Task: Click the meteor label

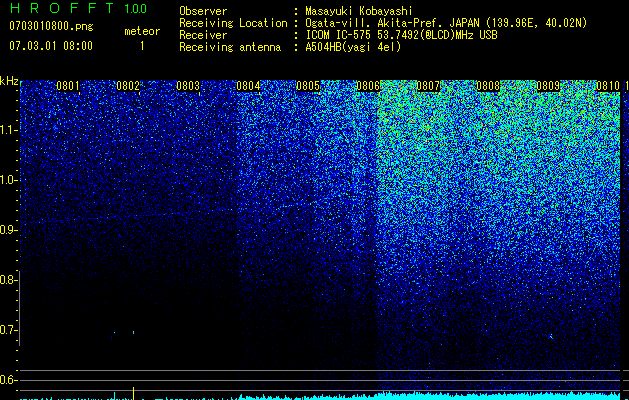Action: (142, 31)
